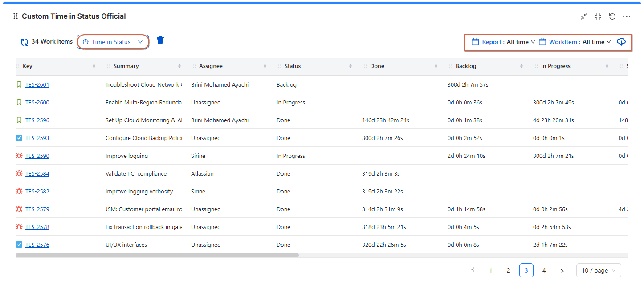
Task: Click the Custom Time in Status Official title
Action: pos(74,16)
